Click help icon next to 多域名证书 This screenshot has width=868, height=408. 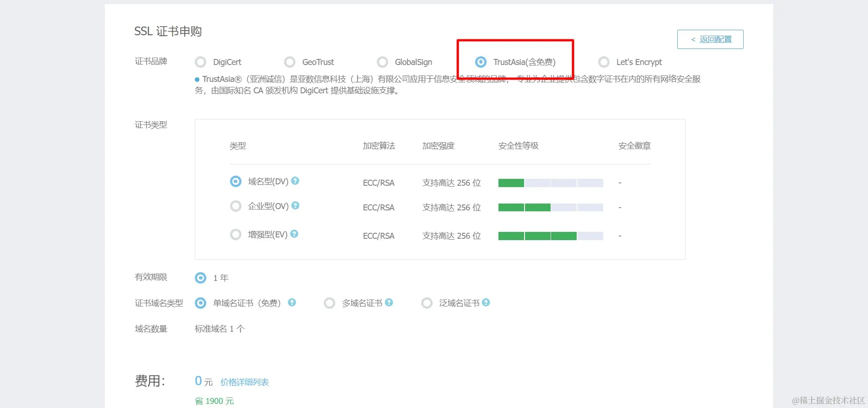coord(389,302)
